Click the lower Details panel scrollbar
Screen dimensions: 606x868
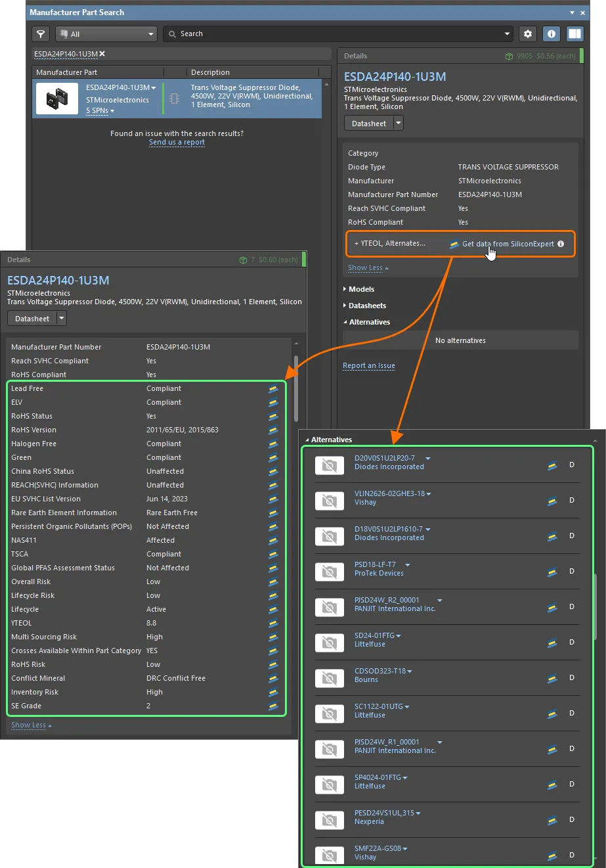click(x=296, y=388)
